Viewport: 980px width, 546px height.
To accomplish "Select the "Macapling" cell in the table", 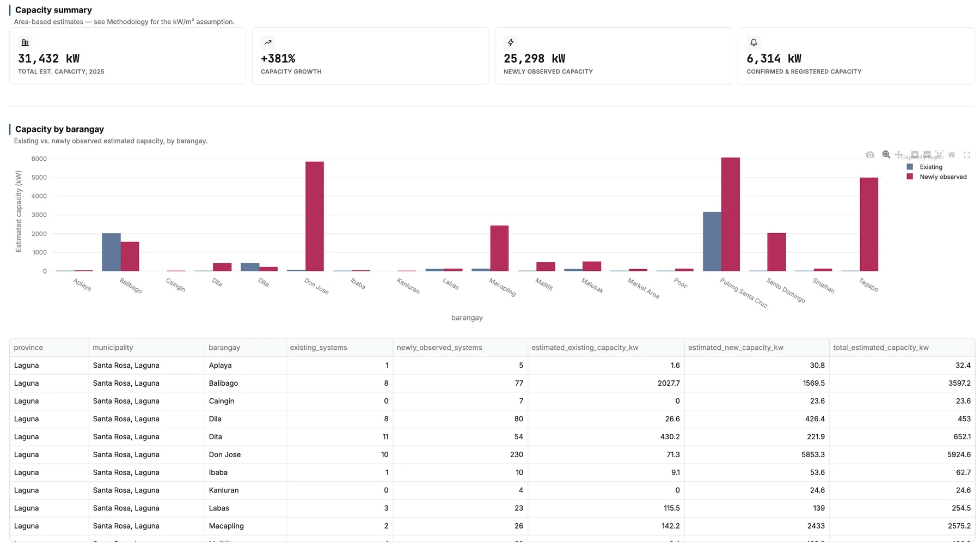I will [246, 526].
